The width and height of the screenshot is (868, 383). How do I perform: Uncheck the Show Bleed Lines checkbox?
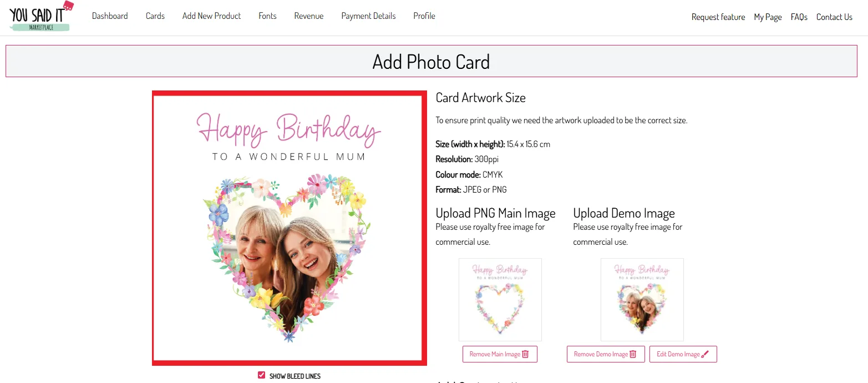[262, 375]
